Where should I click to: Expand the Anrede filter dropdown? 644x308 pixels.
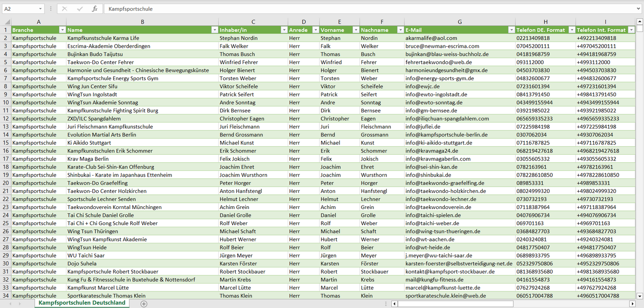point(316,30)
